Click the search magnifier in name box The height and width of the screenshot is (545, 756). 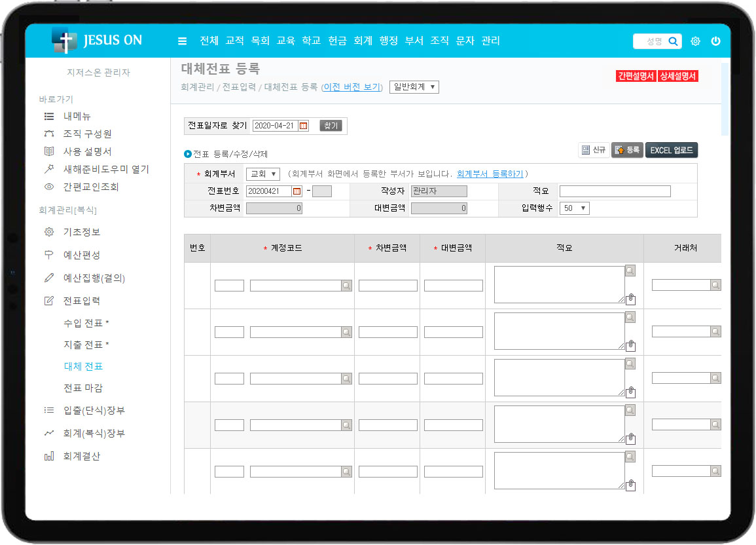[x=672, y=41]
